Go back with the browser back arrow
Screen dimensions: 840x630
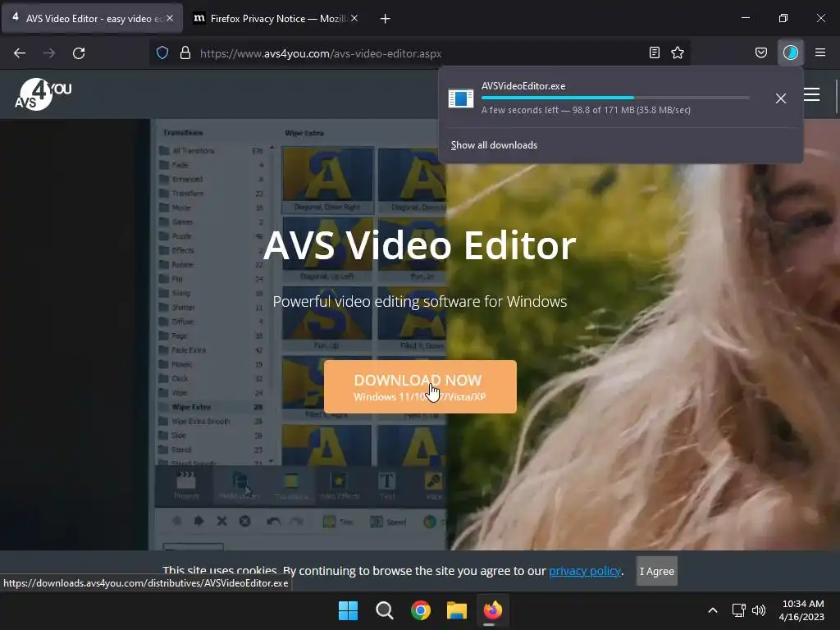(x=20, y=53)
